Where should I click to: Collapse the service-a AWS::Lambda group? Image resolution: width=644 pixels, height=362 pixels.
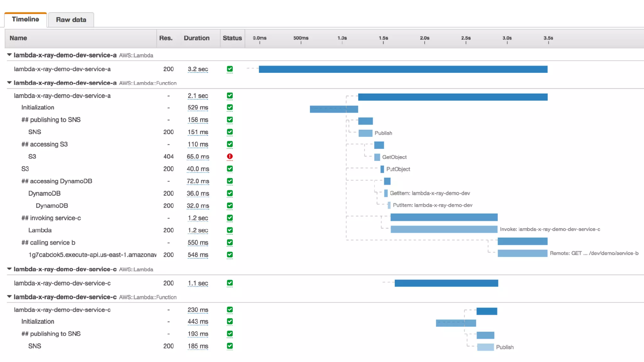click(9, 55)
